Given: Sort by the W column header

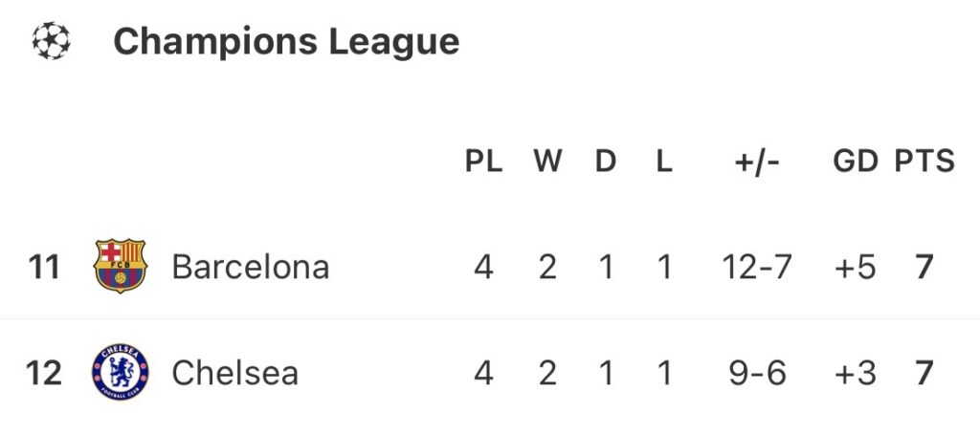Looking at the screenshot, I should click(x=546, y=162).
